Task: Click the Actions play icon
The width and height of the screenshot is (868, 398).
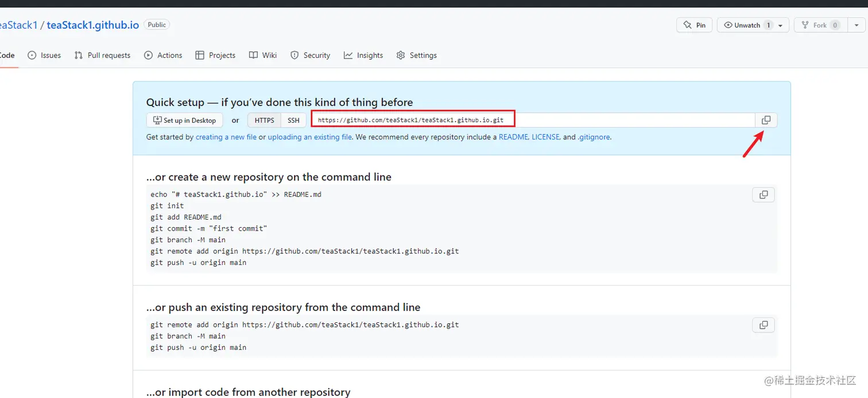Action: [x=148, y=55]
